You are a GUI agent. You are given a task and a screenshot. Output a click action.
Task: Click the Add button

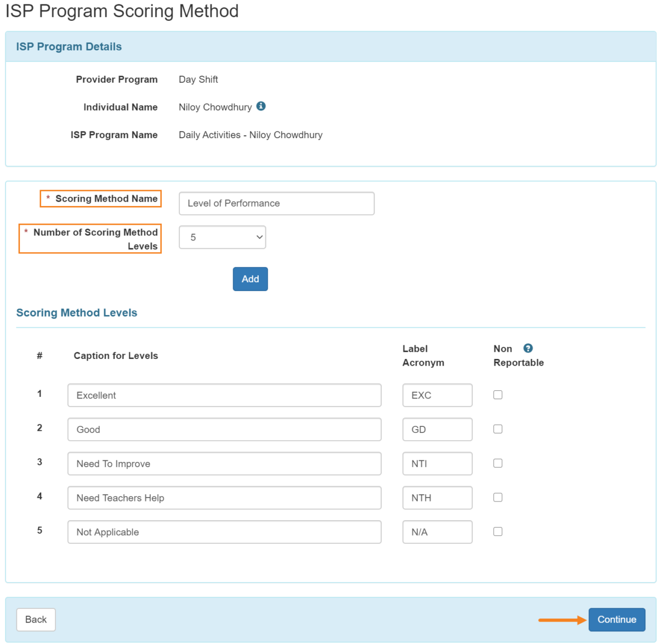(250, 278)
